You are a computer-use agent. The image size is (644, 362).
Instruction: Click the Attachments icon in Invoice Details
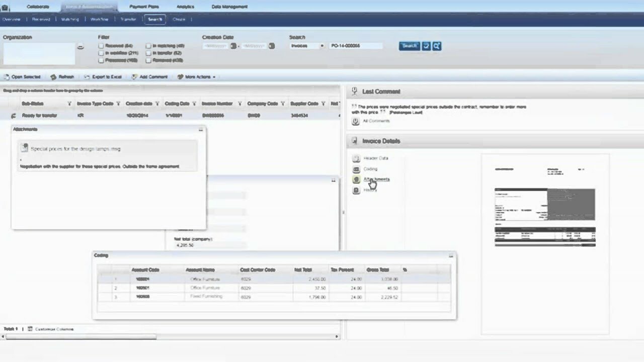[x=357, y=179]
